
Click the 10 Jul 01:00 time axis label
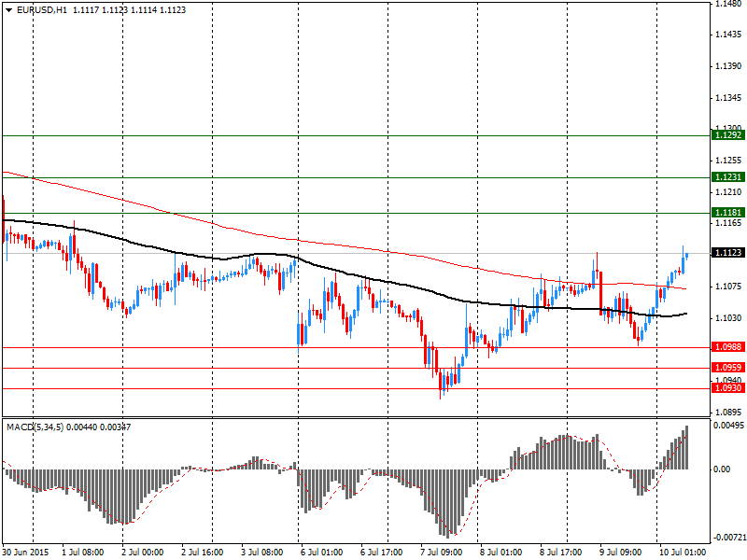(683, 553)
